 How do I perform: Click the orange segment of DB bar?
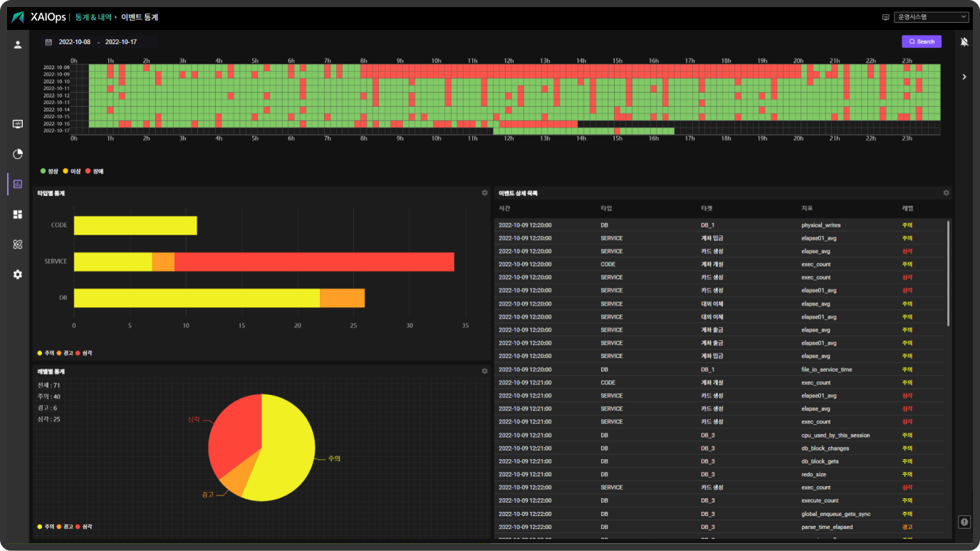(x=342, y=298)
